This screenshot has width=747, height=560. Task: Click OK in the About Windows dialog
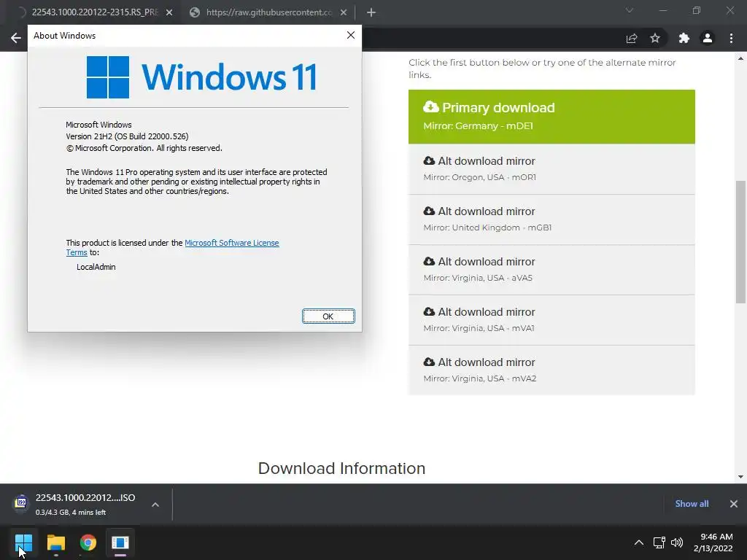click(328, 316)
